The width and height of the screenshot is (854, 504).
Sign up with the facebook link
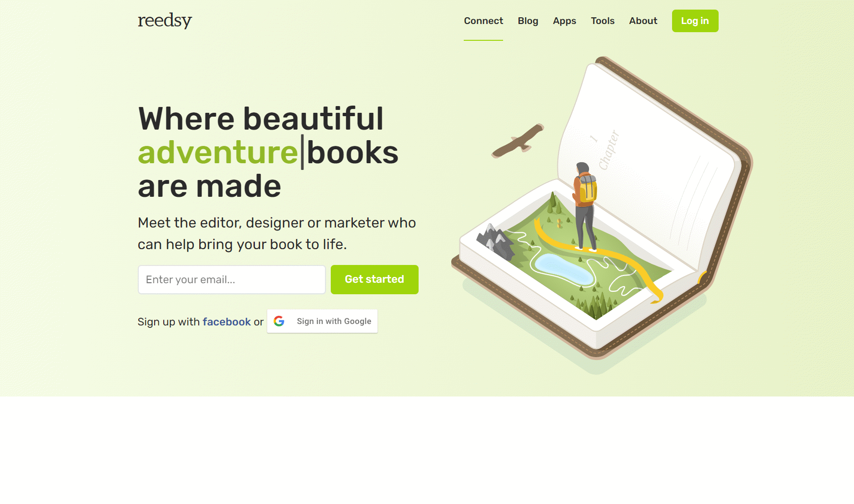tap(227, 322)
